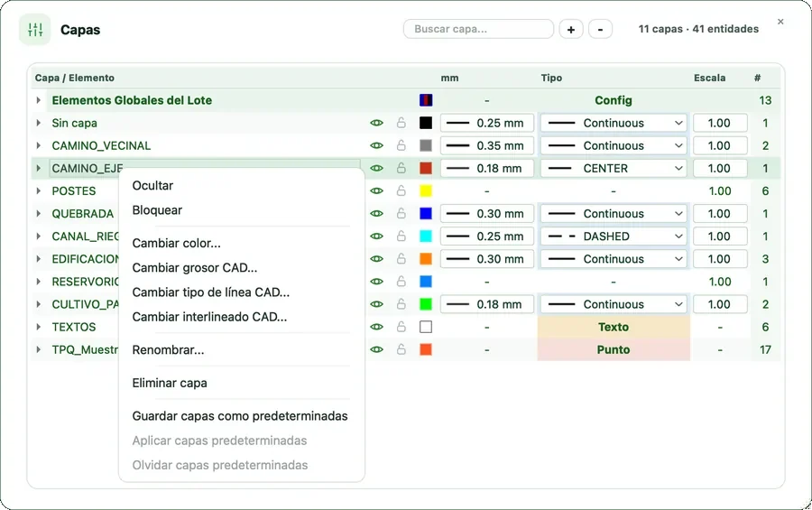Click the yellow POSTES color swatch
The image size is (812, 510).
point(426,190)
